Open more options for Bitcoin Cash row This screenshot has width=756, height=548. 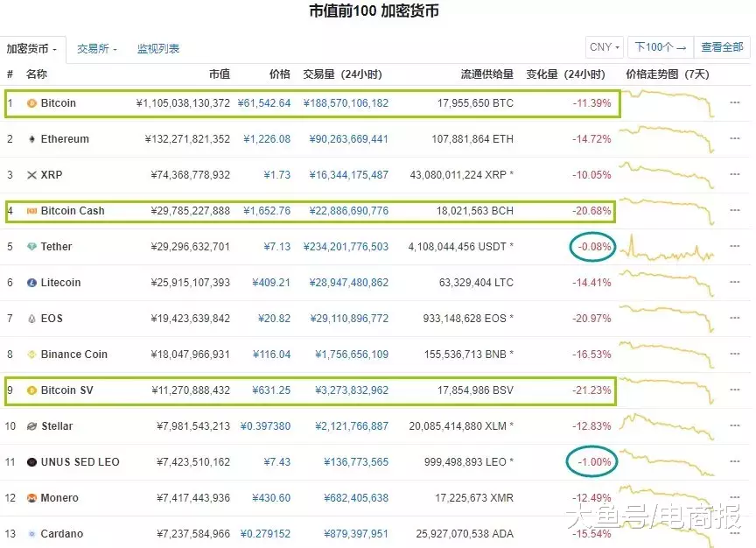point(735,210)
